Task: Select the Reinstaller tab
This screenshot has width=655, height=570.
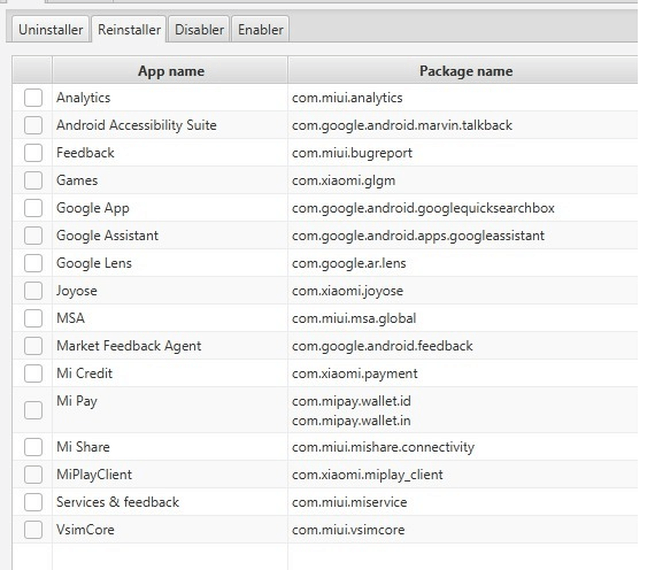Action: point(129,30)
